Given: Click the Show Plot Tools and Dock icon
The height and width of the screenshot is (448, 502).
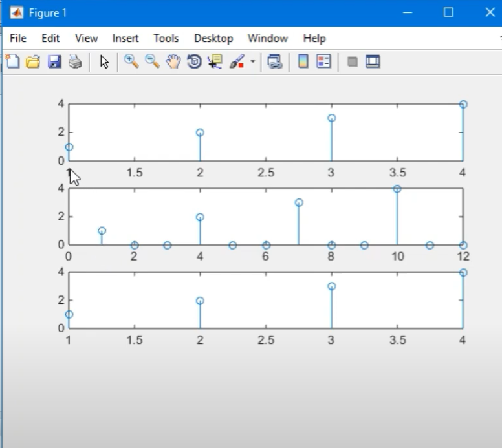Looking at the screenshot, I should pos(373,61).
